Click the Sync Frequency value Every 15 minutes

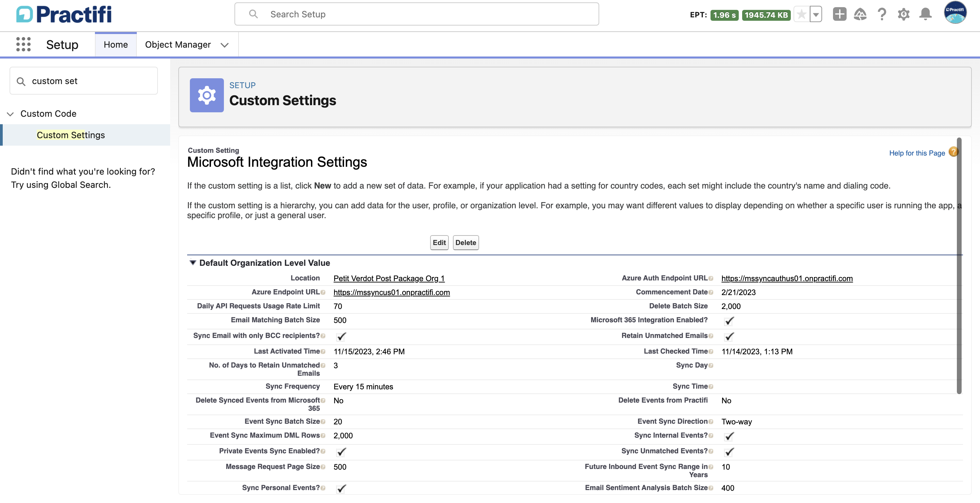[363, 387]
